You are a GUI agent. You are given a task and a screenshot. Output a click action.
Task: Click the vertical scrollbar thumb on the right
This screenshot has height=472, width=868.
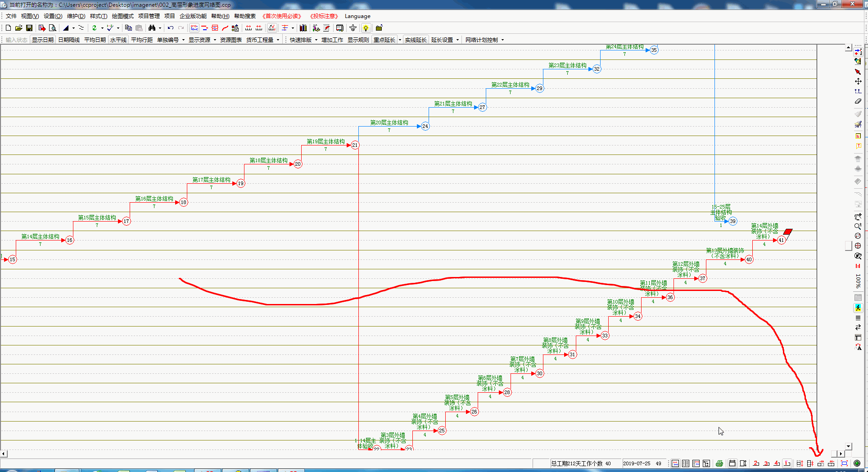click(x=848, y=246)
